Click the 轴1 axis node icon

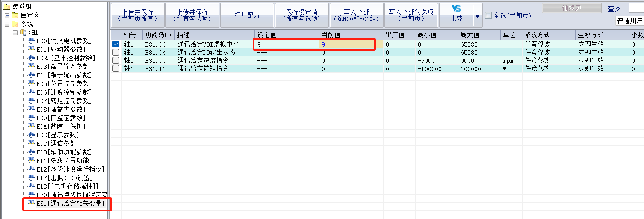tap(23, 33)
